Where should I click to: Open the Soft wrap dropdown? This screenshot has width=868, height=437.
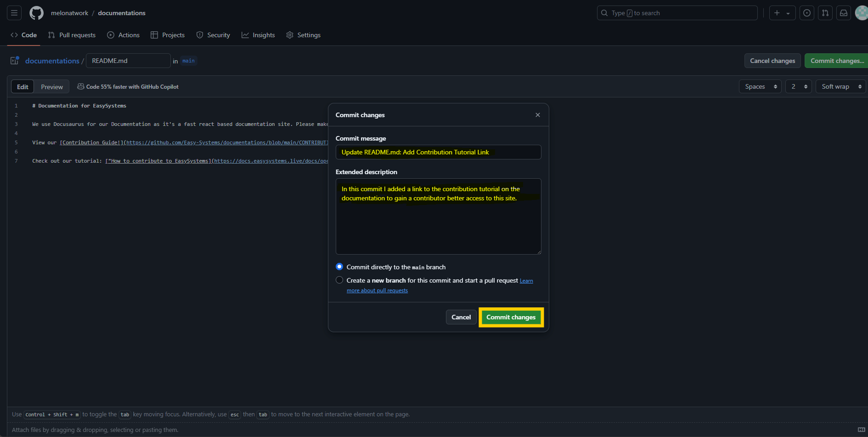click(840, 86)
